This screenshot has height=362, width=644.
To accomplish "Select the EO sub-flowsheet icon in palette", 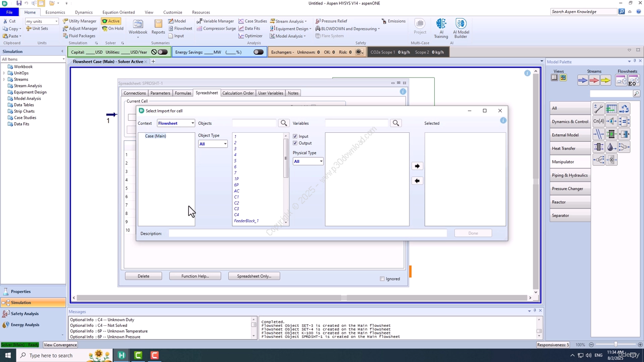I will tap(633, 80).
